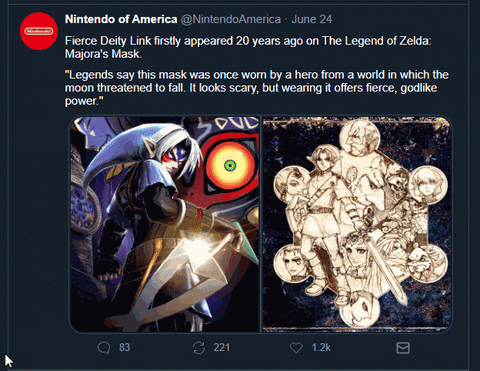Like the tweet with the heart icon

click(x=296, y=348)
